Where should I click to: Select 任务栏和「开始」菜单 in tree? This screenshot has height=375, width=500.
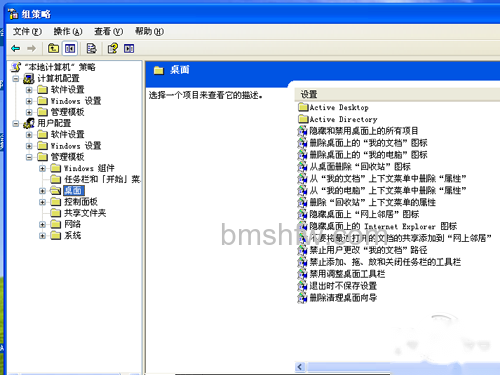(102, 179)
